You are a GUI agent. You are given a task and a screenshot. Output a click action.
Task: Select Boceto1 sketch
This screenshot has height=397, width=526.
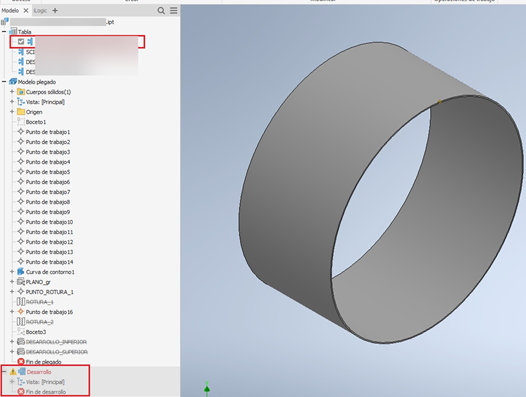[x=36, y=122]
